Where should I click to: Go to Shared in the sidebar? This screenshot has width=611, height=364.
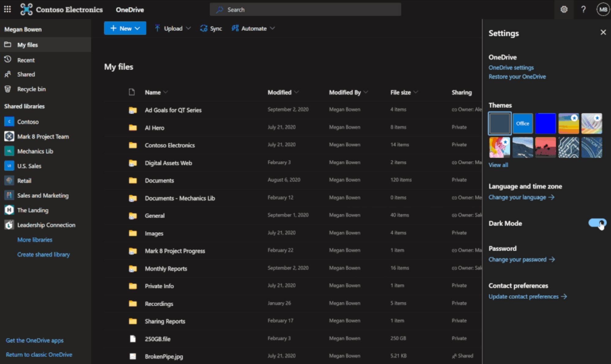pyautogui.click(x=46, y=74)
